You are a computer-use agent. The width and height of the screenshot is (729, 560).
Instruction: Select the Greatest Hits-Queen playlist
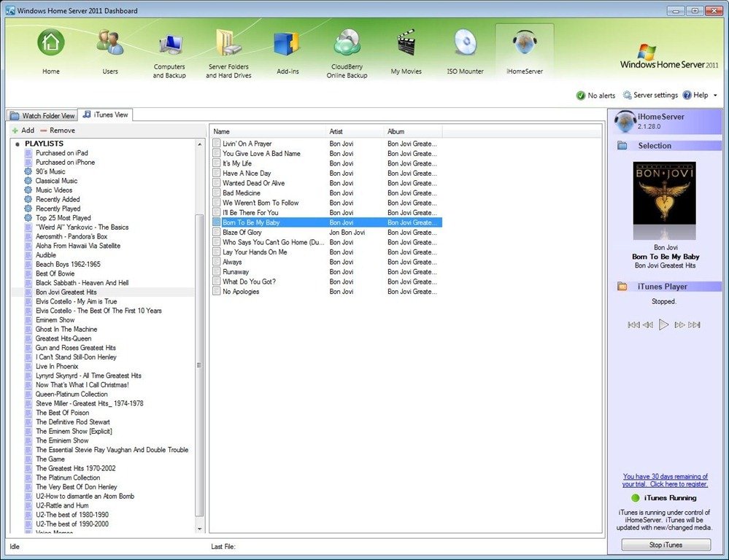point(63,339)
